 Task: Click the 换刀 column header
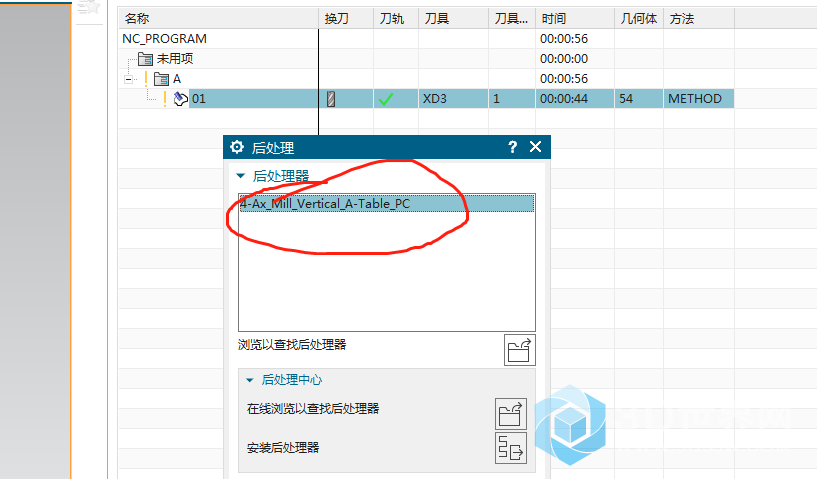tap(346, 19)
